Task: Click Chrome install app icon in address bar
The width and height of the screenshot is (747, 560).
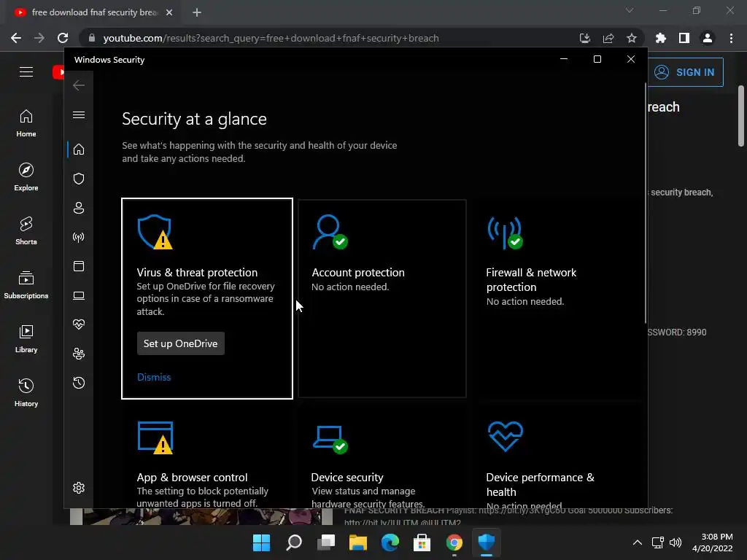Action: pos(585,38)
